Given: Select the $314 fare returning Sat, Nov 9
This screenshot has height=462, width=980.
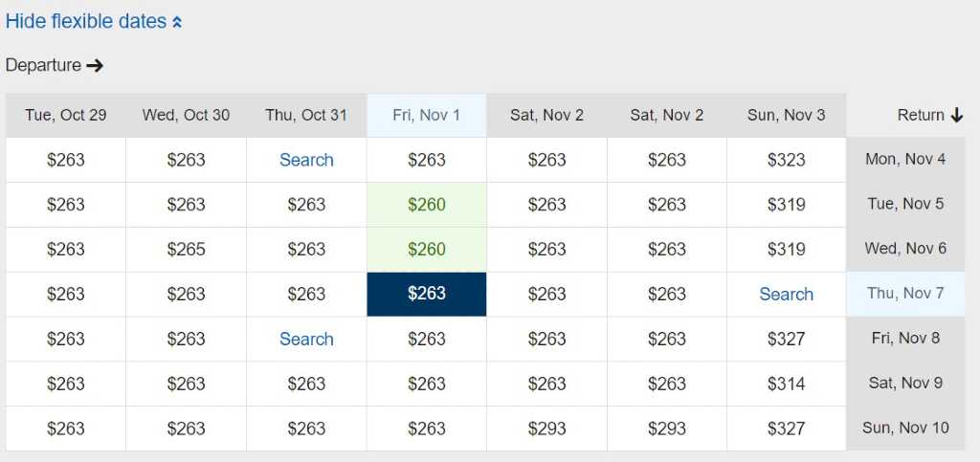Looking at the screenshot, I should [786, 384].
